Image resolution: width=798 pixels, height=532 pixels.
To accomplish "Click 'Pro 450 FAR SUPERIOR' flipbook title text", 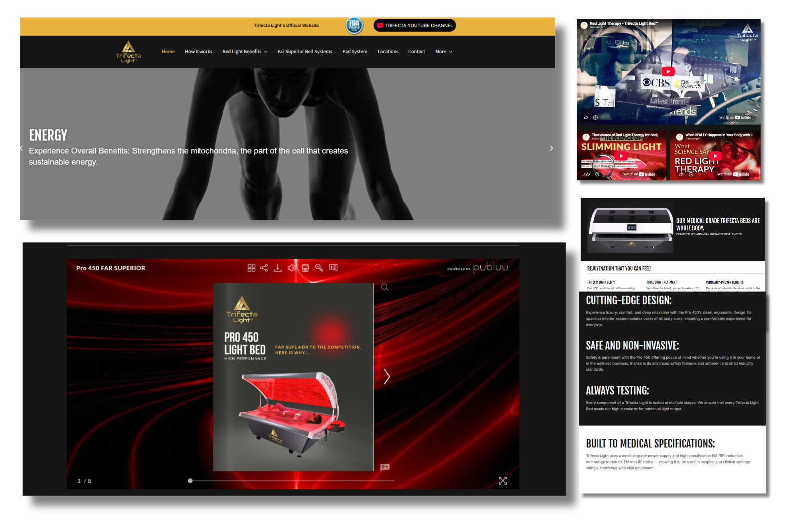I will pos(111,268).
